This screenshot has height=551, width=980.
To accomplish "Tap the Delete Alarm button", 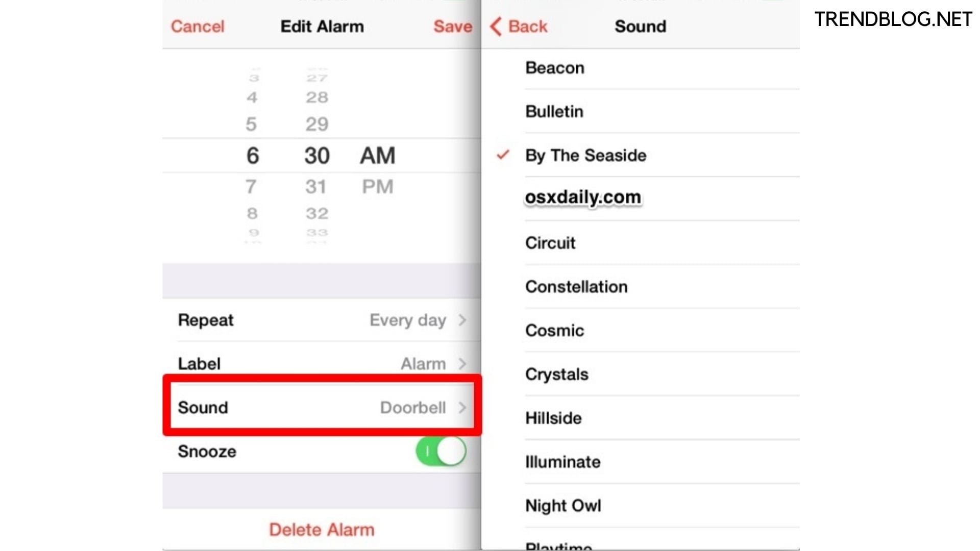I will point(322,530).
